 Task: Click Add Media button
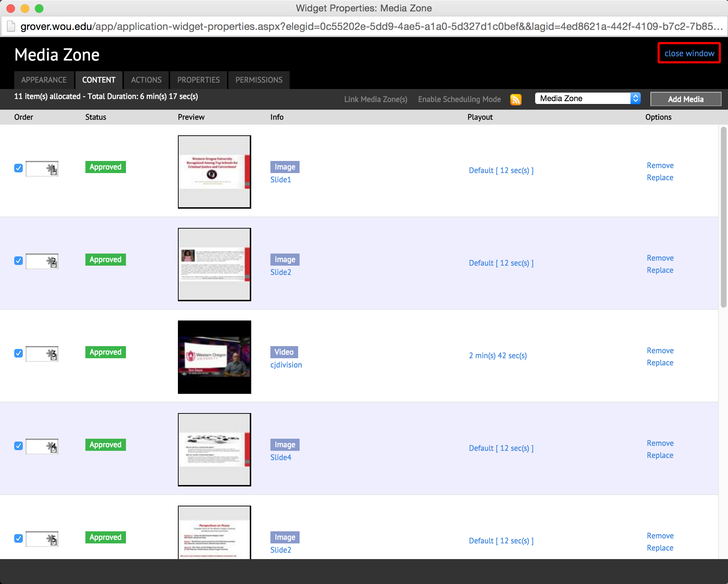click(685, 98)
